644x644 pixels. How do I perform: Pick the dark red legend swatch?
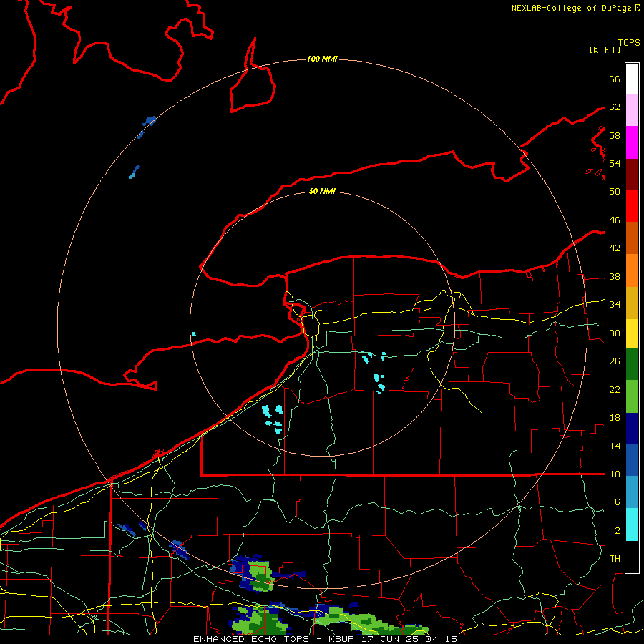(632, 175)
